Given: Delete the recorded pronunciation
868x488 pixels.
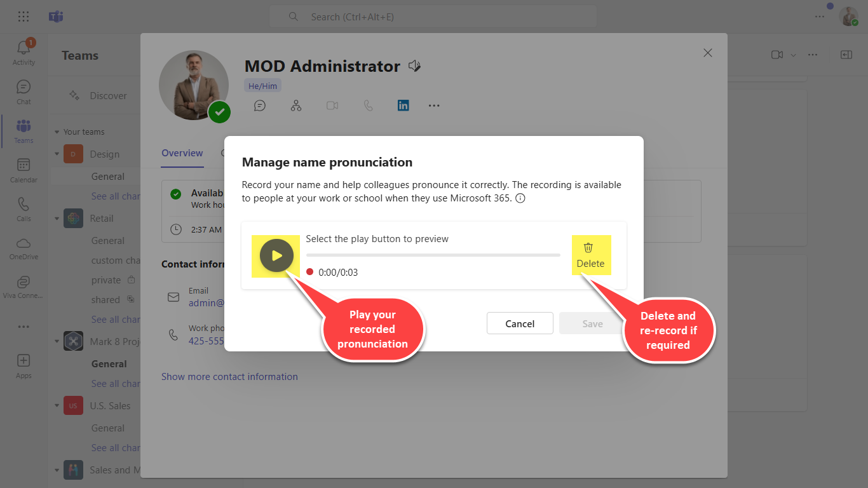Looking at the screenshot, I should click(590, 255).
